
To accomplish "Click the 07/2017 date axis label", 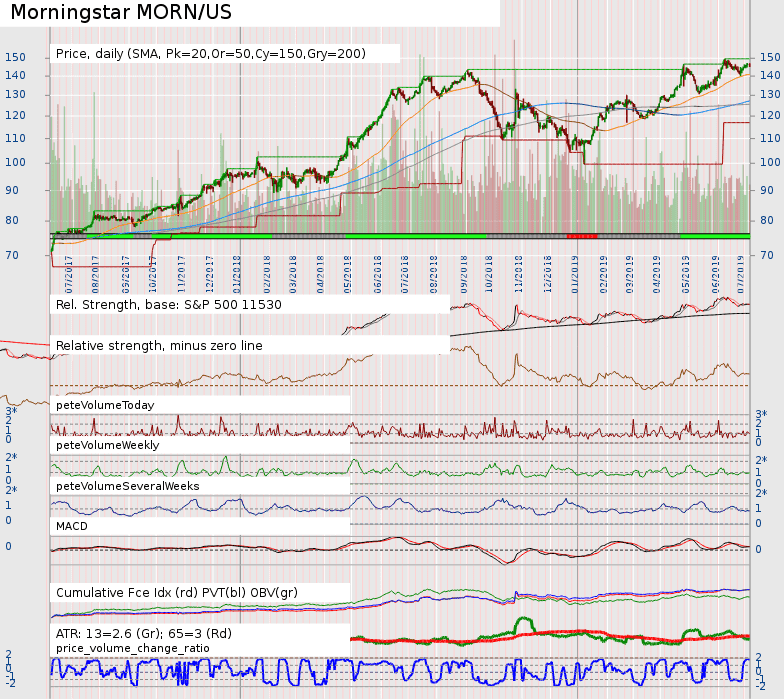I will 69,274.
